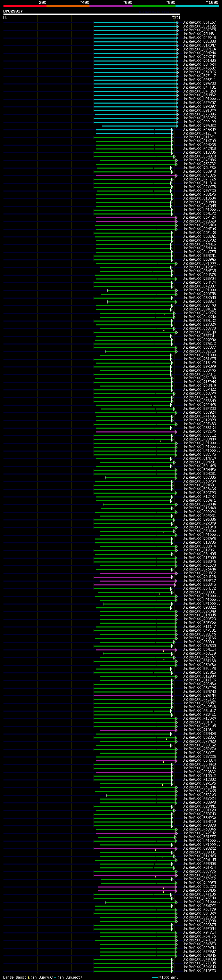This screenshot has height=980, width=222.
Task: Select the UniRef100_C0NLY2 label
Action: tap(199, 214)
